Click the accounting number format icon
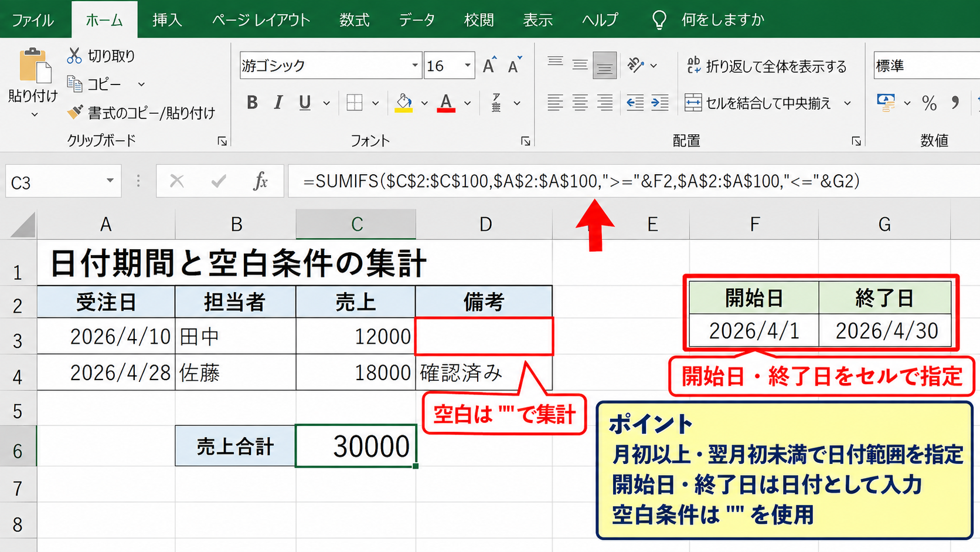This screenshot has width=980, height=552. 886,103
